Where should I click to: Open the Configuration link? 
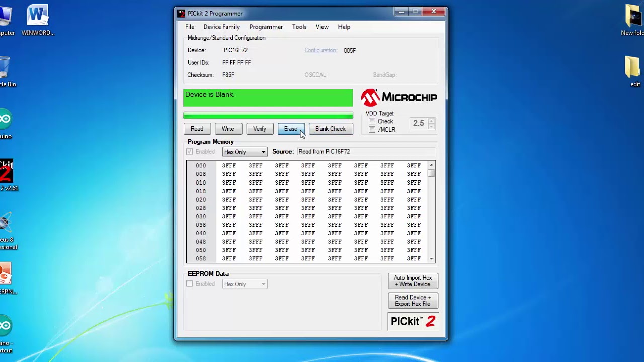[x=320, y=50]
